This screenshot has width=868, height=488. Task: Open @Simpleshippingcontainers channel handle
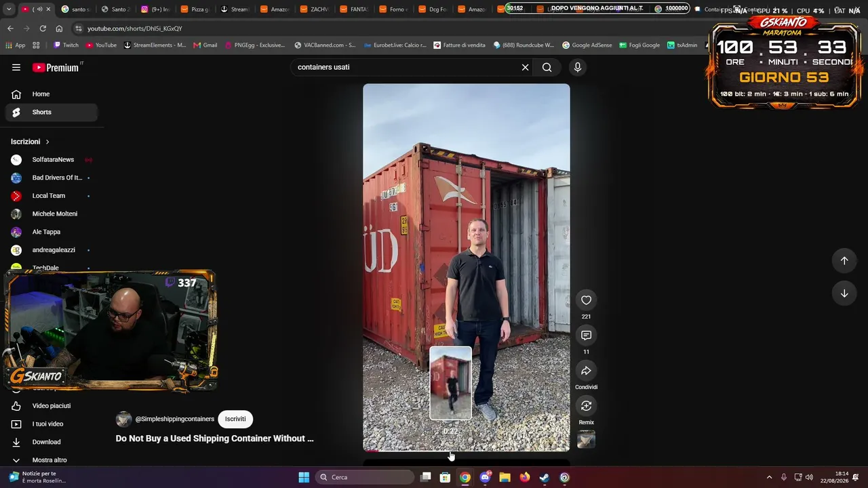click(x=175, y=419)
